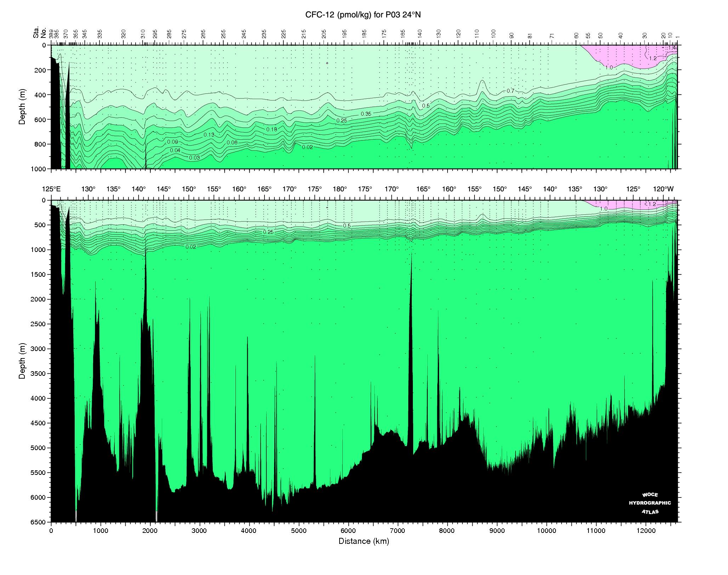This screenshot has width=728, height=575.
Task: Click the 1500 depth tick label
Action: click(x=39, y=275)
